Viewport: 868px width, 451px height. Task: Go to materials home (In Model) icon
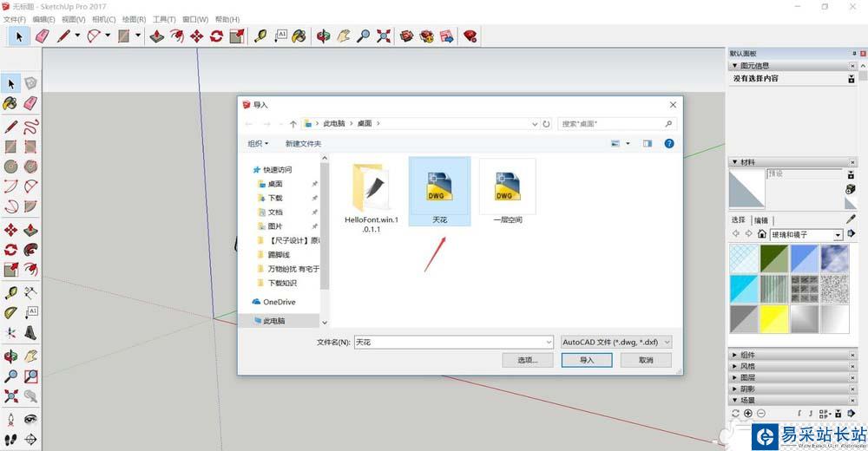pos(762,234)
